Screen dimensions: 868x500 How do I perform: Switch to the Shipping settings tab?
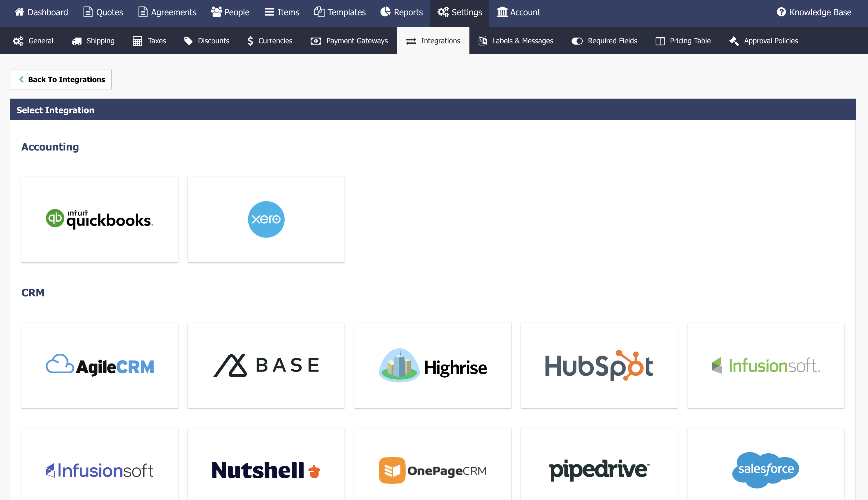coord(93,41)
